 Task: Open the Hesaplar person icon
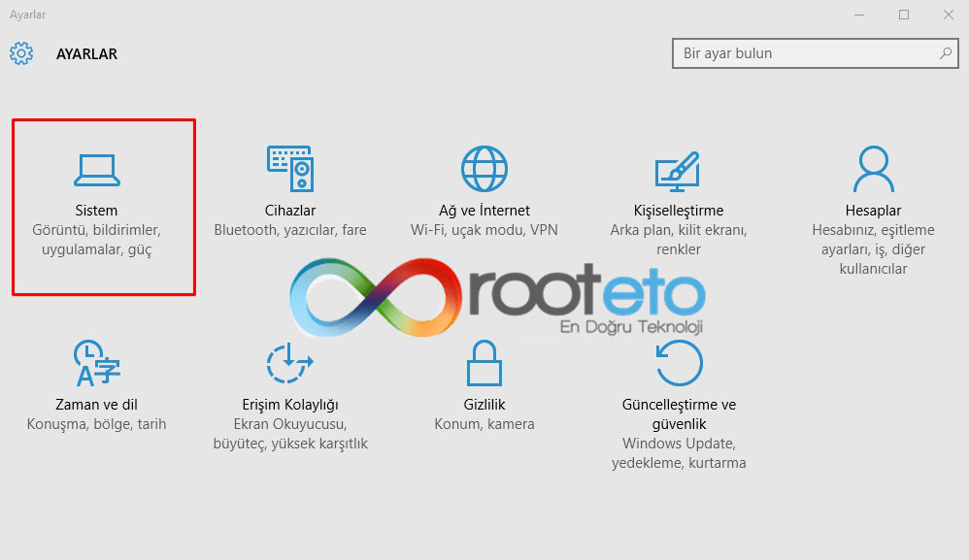[x=873, y=169]
